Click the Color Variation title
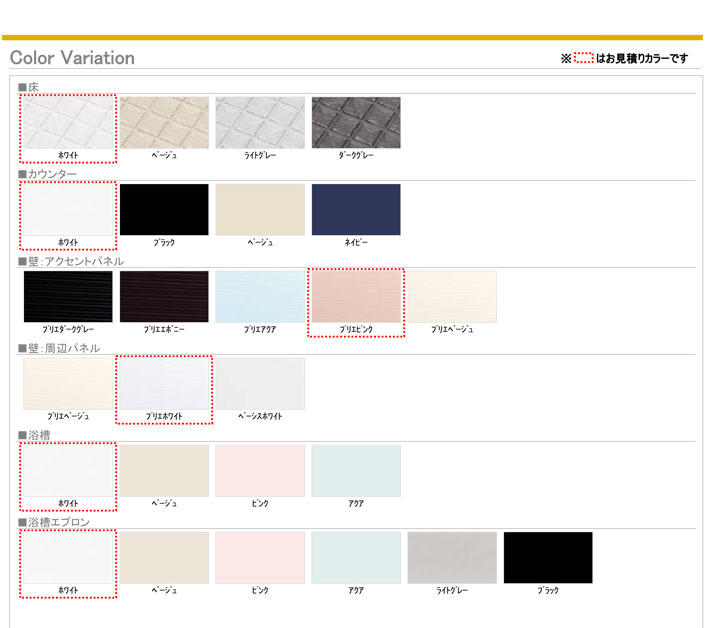Screen dimensions: 710x628 pos(72,58)
